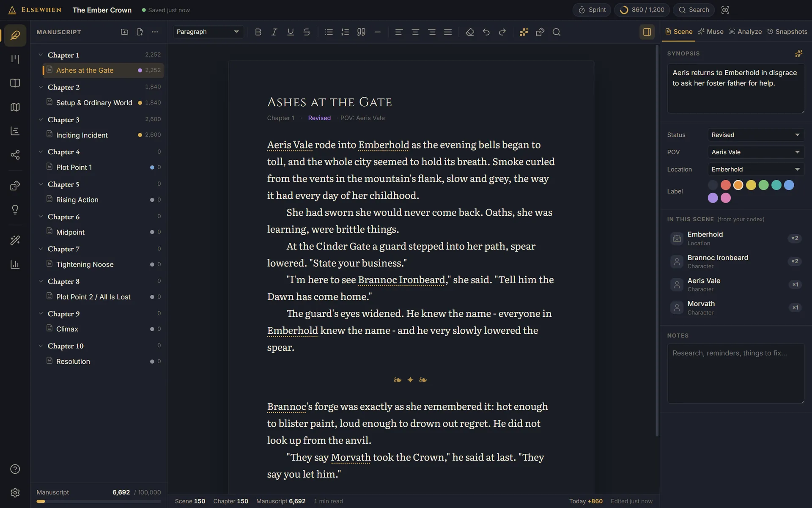Align text to center
Image resolution: width=812 pixels, height=508 pixels.
415,32
